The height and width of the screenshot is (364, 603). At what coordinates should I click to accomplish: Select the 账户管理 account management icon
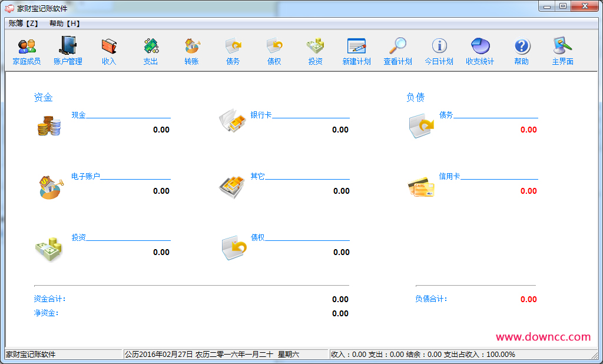[x=67, y=51]
